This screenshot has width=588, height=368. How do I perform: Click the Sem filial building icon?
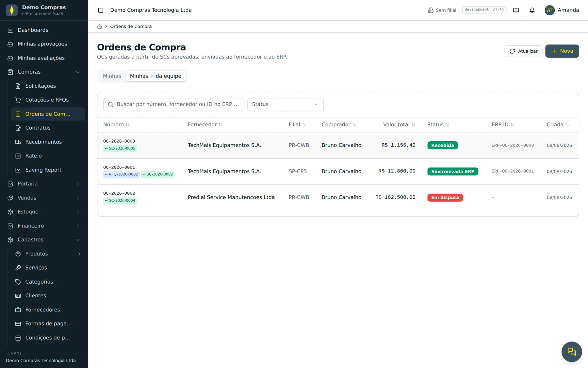[x=431, y=10]
